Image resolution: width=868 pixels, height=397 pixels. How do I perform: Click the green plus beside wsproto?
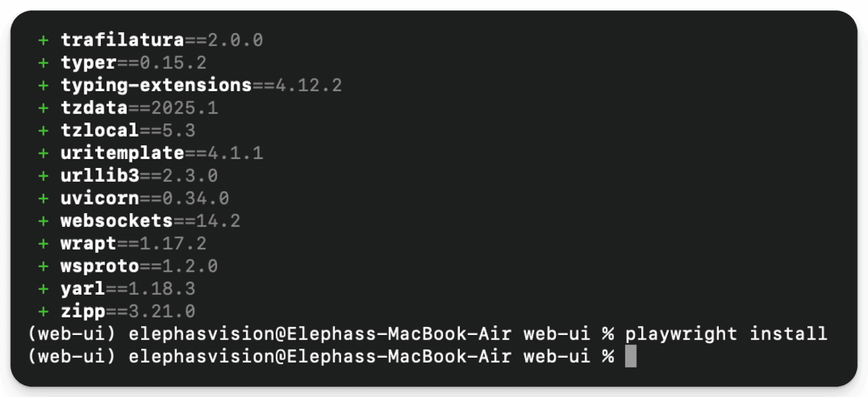coord(43,266)
